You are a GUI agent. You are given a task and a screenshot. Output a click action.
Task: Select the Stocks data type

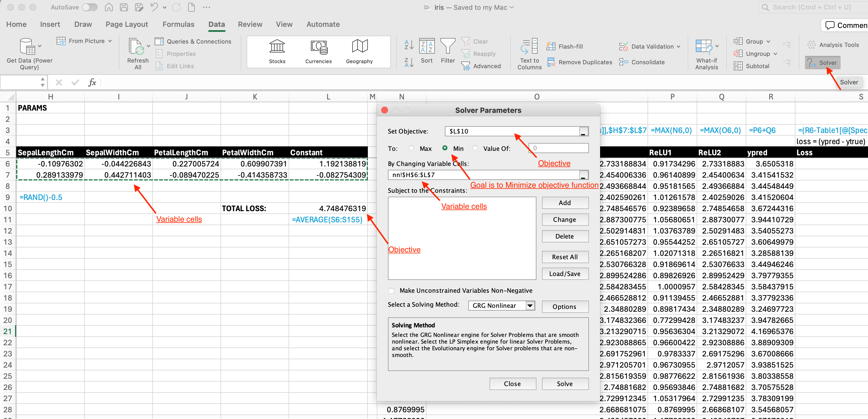point(277,52)
